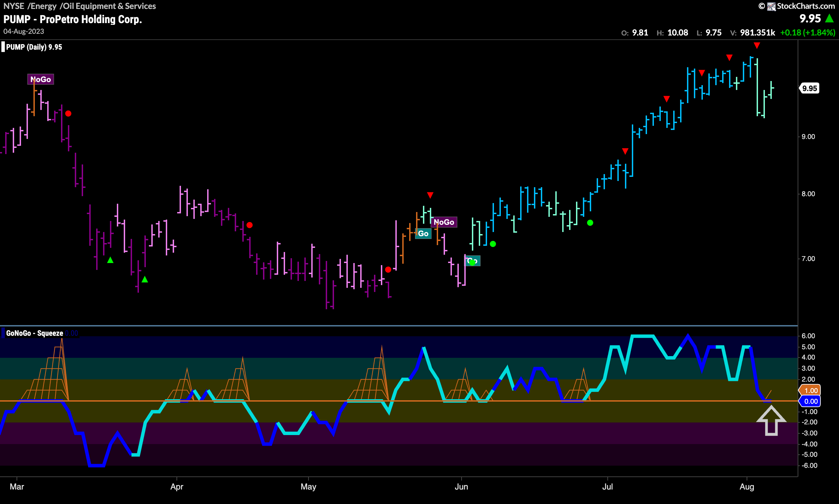Click the red dot marker in mid-March

click(68, 113)
